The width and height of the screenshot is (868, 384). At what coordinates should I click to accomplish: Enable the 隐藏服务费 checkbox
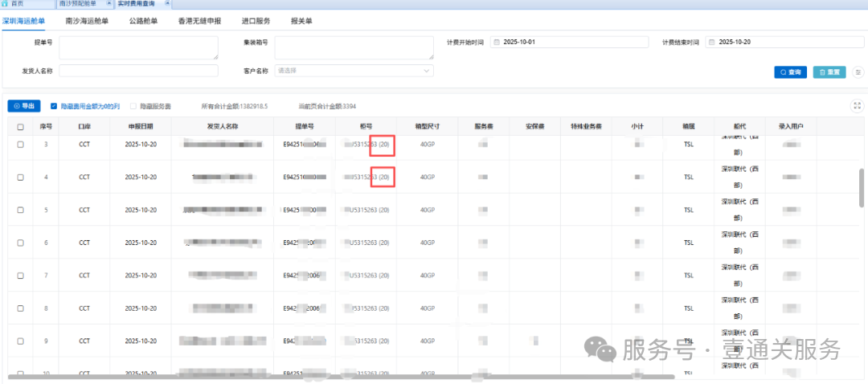pyautogui.click(x=133, y=105)
